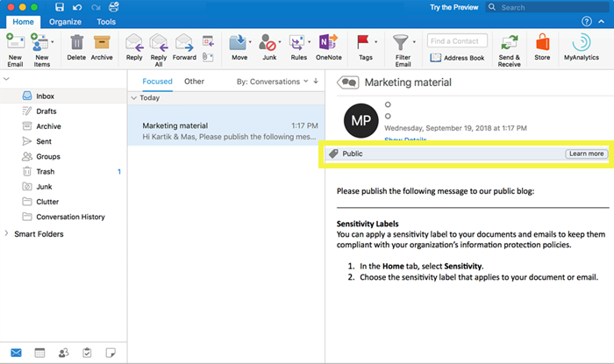Screen dimensions: 614x364
Task: Open the Store add-ins icon
Action: (542, 43)
